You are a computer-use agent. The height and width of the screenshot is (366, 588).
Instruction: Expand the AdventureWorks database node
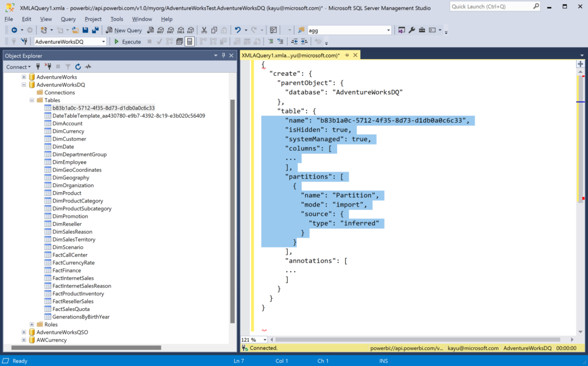pos(24,77)
